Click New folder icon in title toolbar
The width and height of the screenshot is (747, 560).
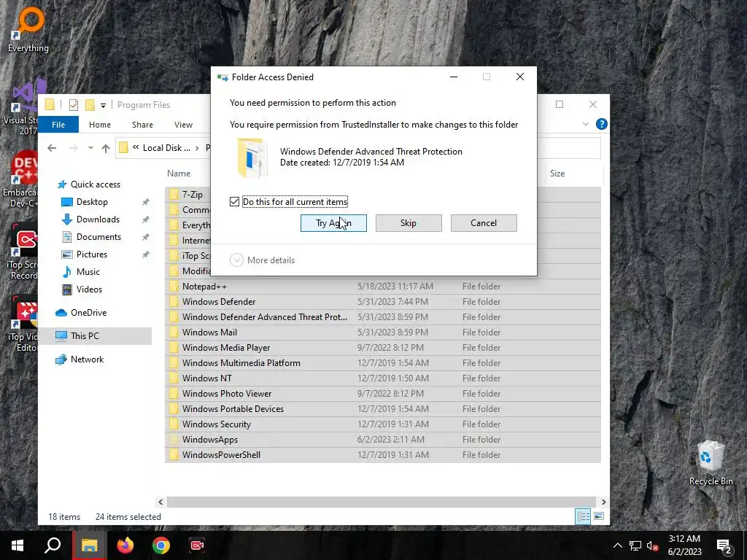(90, 105)
